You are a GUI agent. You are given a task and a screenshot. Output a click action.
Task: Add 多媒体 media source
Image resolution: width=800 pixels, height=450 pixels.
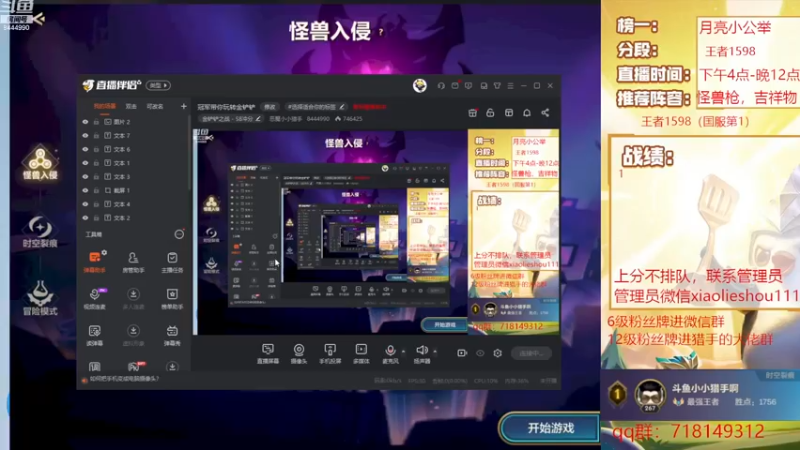click(x=361, y=354)
